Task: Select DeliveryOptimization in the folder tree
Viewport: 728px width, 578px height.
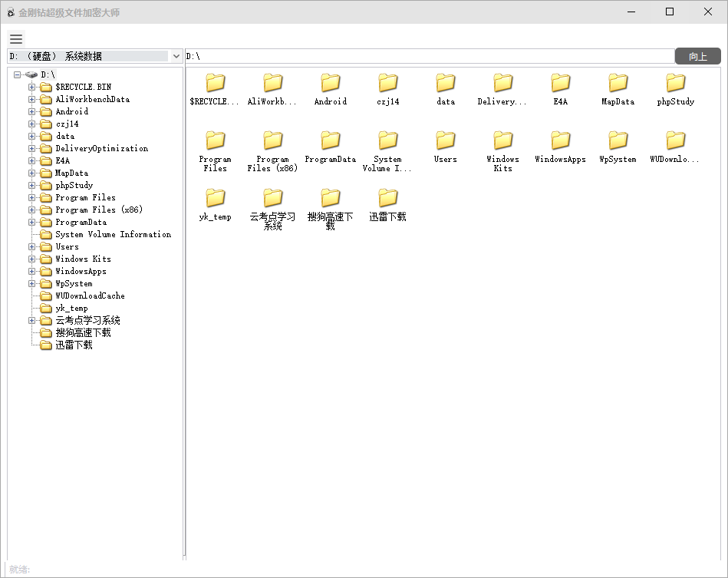Action: 101,148
